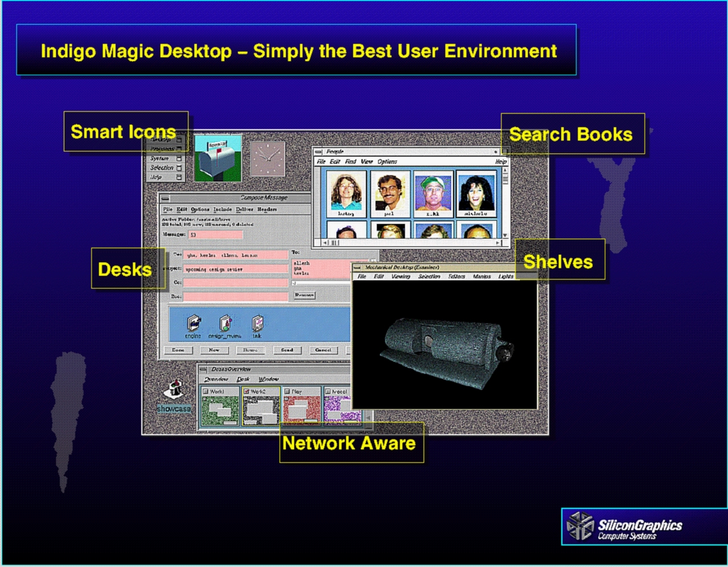Viewport: 728px width, 567px height.
Task: Open the third attachment file icon
Action: coord(257,323)
